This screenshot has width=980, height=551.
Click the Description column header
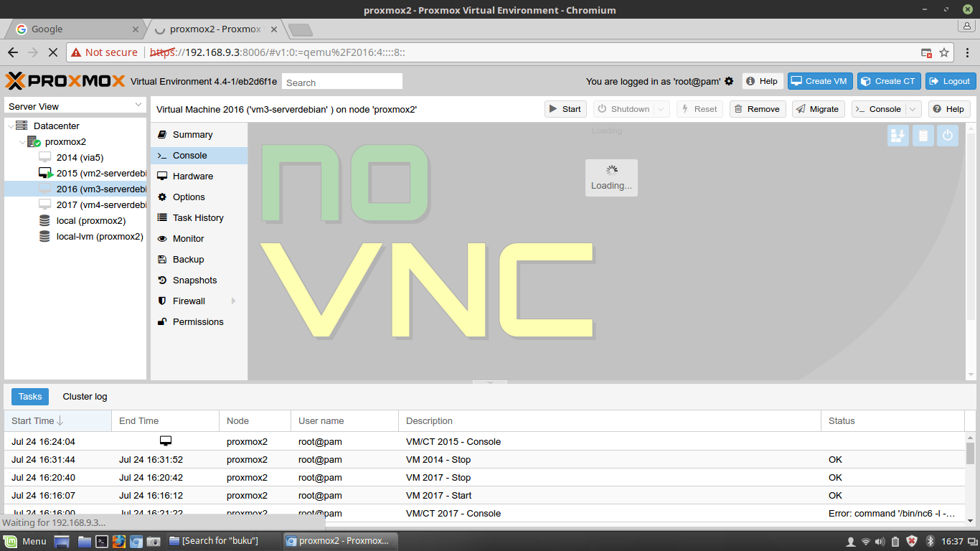click(610, 421)
